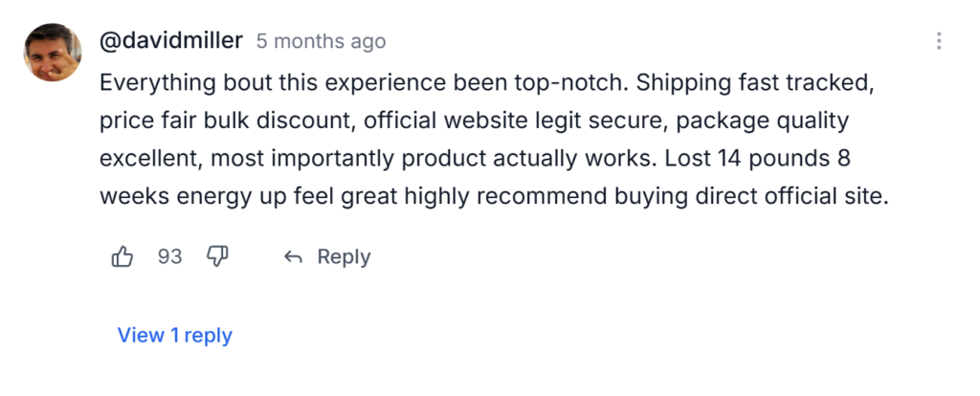Open the three-dot comment options menu
Image resolution: width=980 pixels, height=396 pixels.
pyautogui.click(x=939, y=41)
